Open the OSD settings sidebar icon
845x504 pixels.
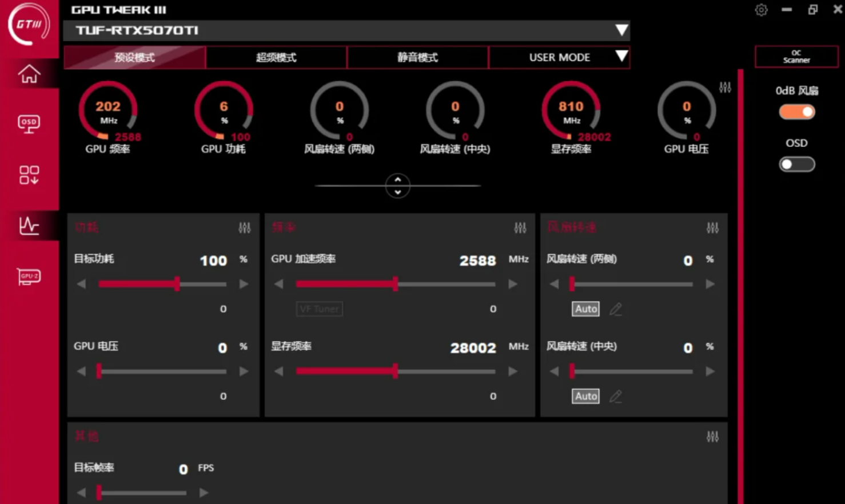(29, 123)
